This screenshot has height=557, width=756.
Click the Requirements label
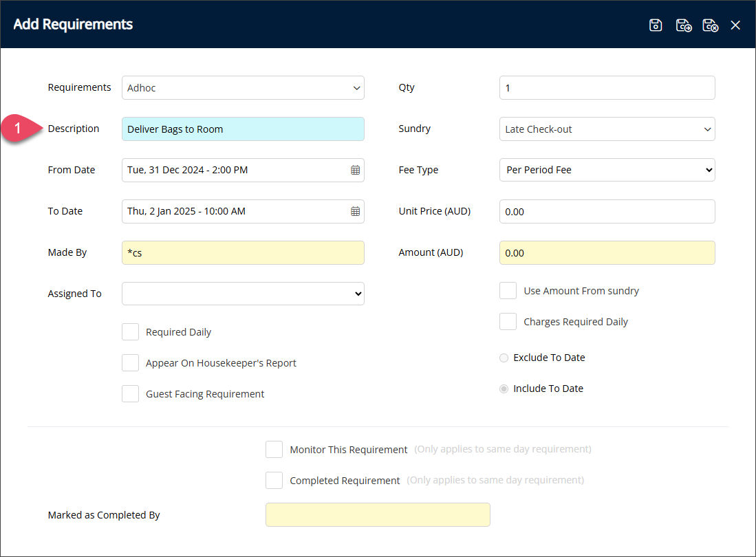point(79,87)
